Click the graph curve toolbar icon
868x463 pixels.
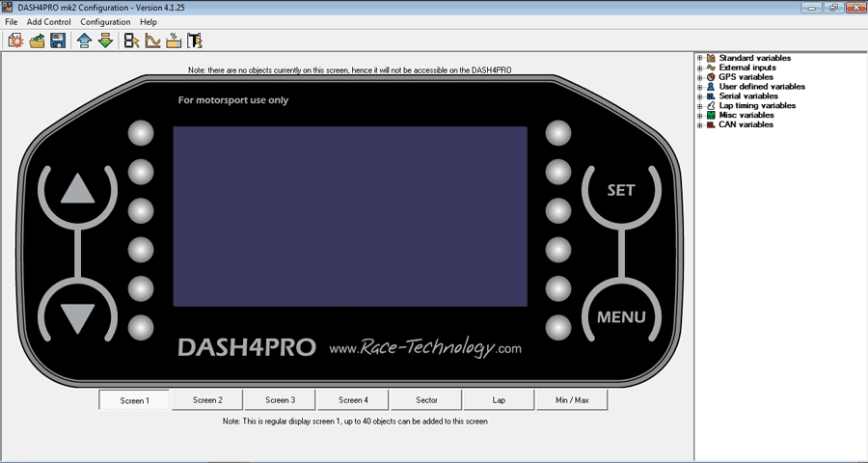pos(152,41)
